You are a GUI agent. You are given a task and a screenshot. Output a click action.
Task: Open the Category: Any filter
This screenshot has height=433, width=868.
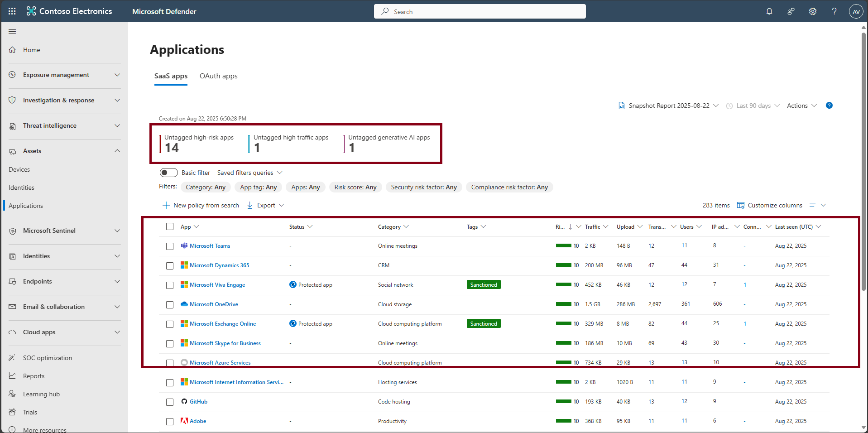pos(206,187)
